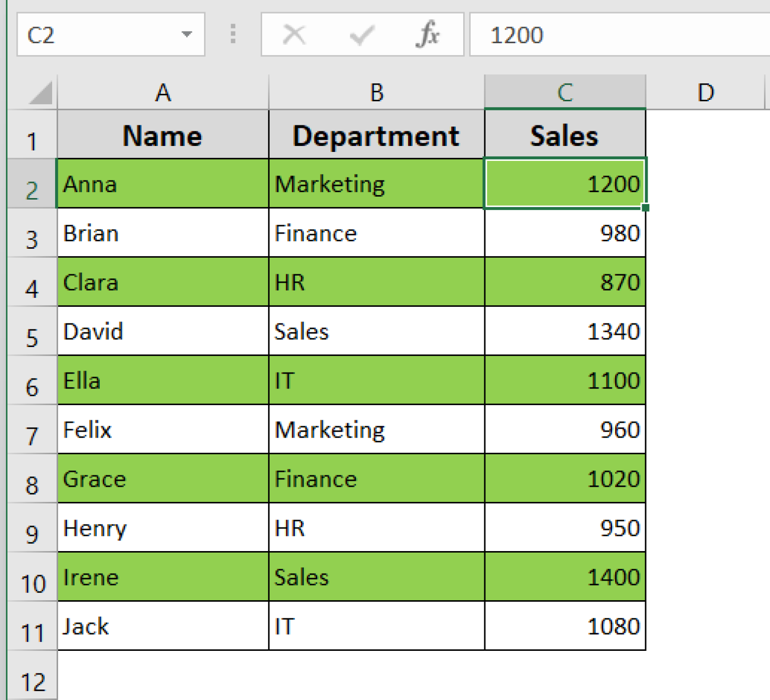
Task: Click the fill handle on cell C2
Action: (646, 206)
